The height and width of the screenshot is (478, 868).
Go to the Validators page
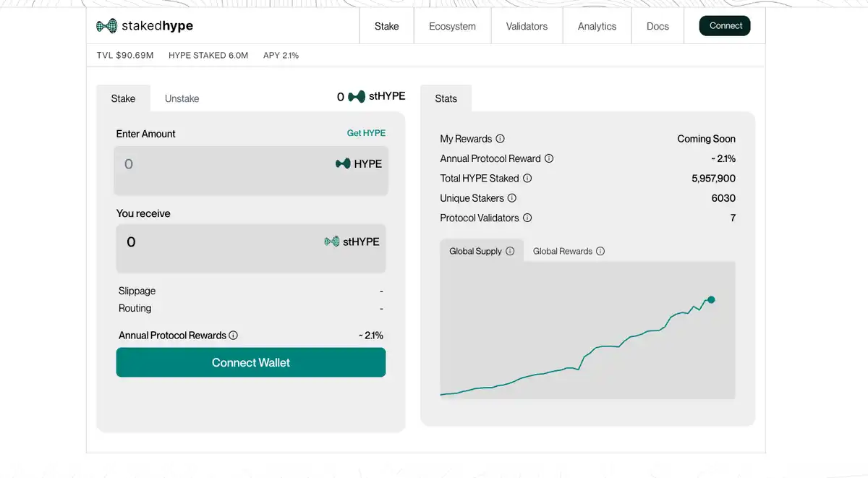coord(527,26)
